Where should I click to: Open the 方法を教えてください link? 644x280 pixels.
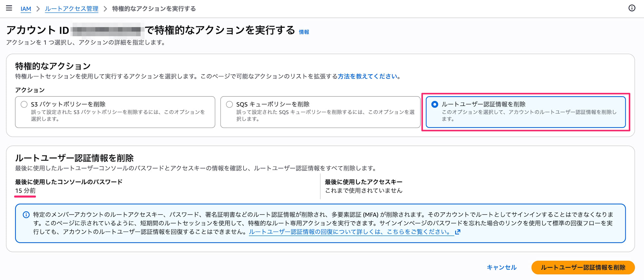[367, 76]
